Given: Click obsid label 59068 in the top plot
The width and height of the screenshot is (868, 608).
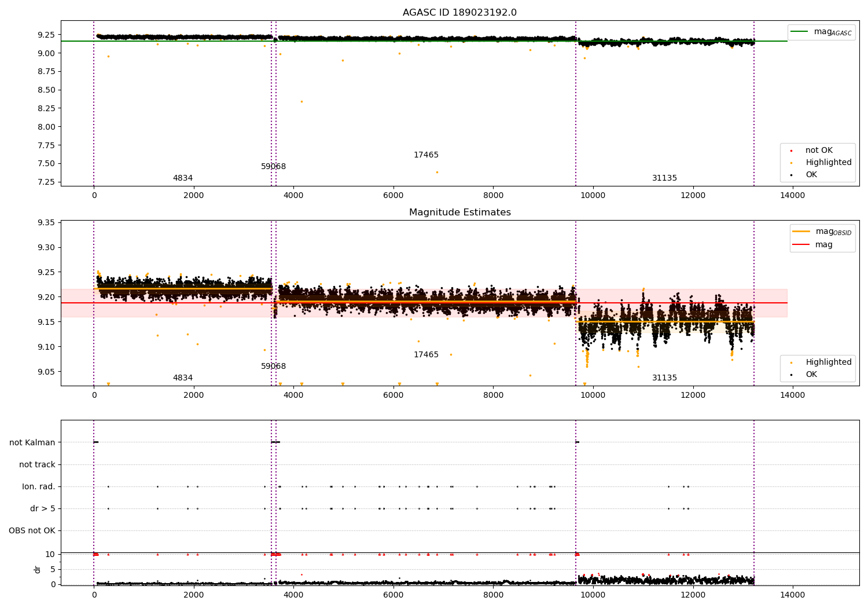Looking at the screenshot, I should [273, 167].
